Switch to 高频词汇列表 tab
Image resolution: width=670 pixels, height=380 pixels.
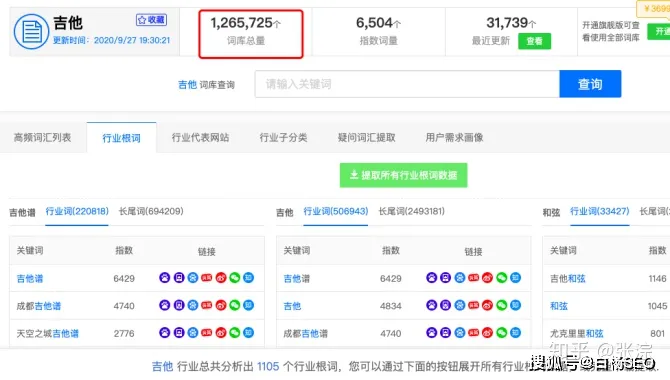pyautogui.click(x=42, y=138)
